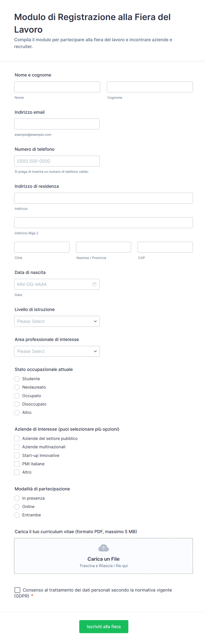Click the Carica un File upload area
Screen dimensions: 205x644
pos(104,559)
